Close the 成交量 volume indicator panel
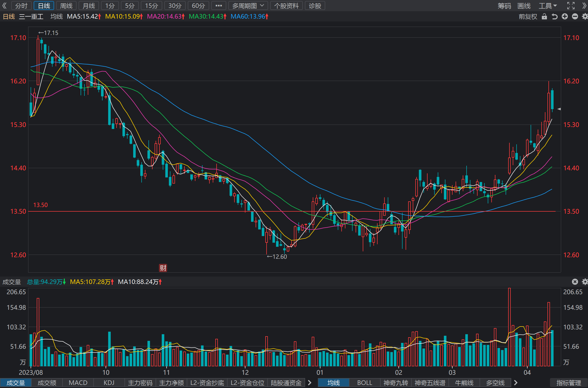The image size is (588, 388). 575,282
